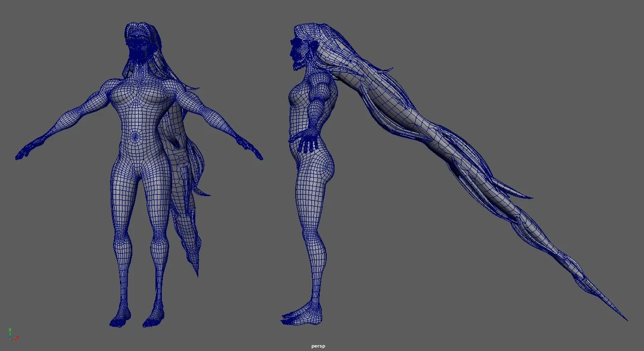Select the face of the side-view model
Image resolution: width=644 pixels, height=351 pixels.
298,49
